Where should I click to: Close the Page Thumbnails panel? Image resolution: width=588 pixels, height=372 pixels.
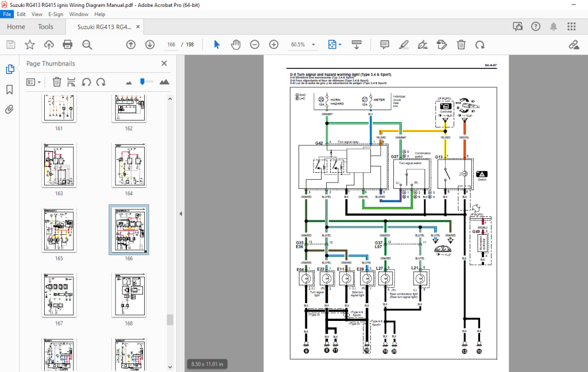[164, 63]
